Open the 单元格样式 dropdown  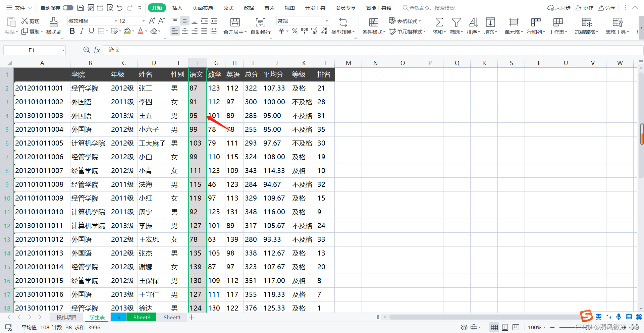coord(407,32)
